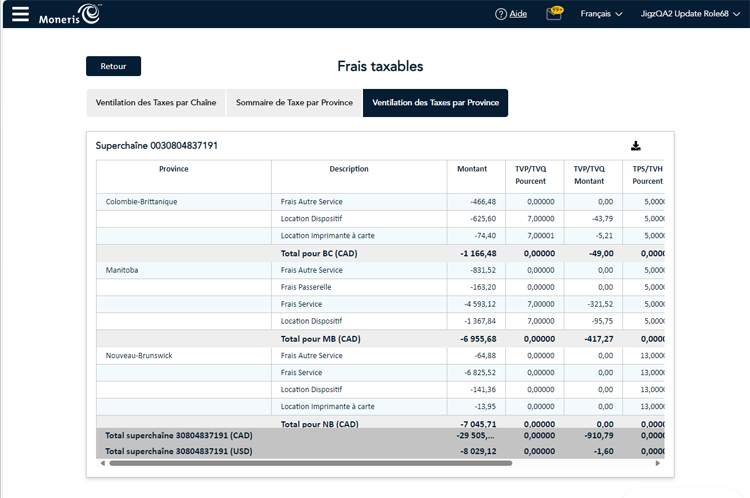
Task: Select Ventilation des Taxes par Province tab
Action: pos(435,103)
